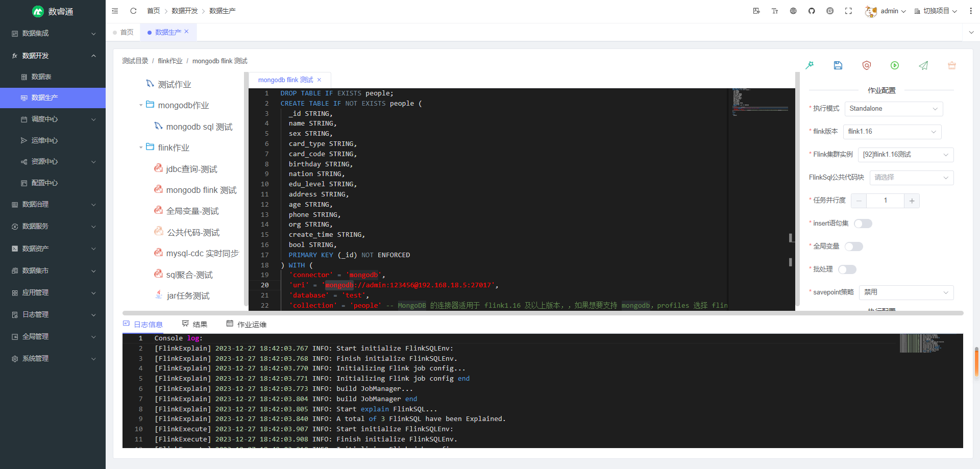The width and height of the screenshot is (980, 469).
Task: Open the Flink集群实例 dropdown
Action: point(906,155)
